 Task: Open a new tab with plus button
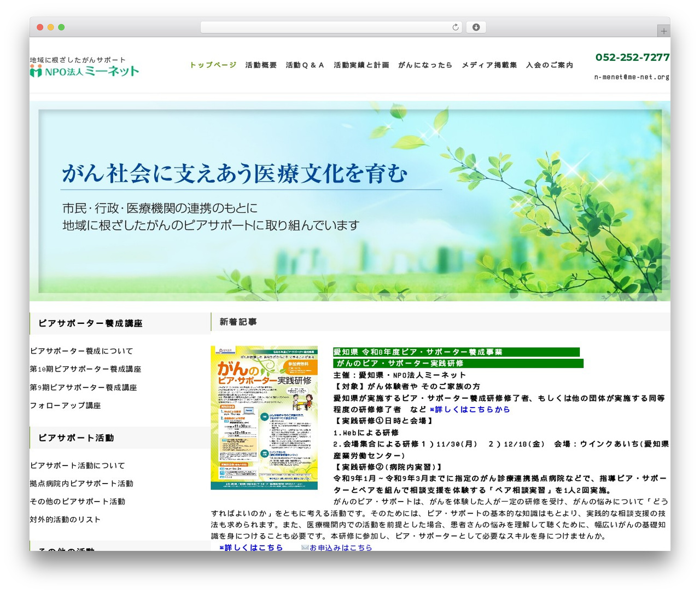pyautogui.click(x=663, y=31)
